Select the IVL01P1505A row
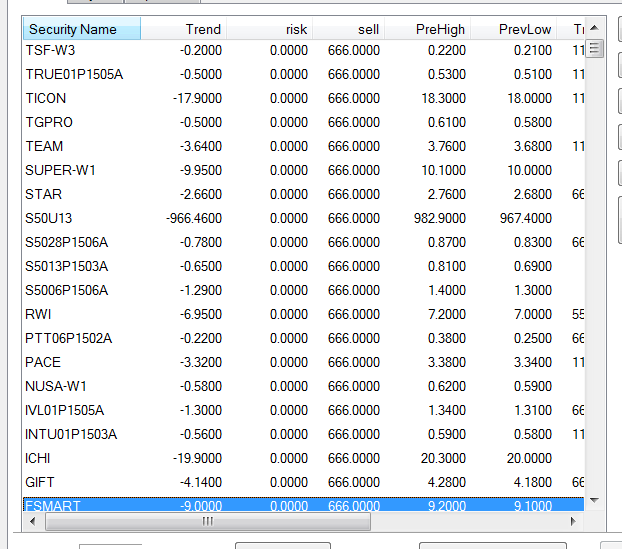The height and width of the screenshot is (549, 622). tap(304, 410)
